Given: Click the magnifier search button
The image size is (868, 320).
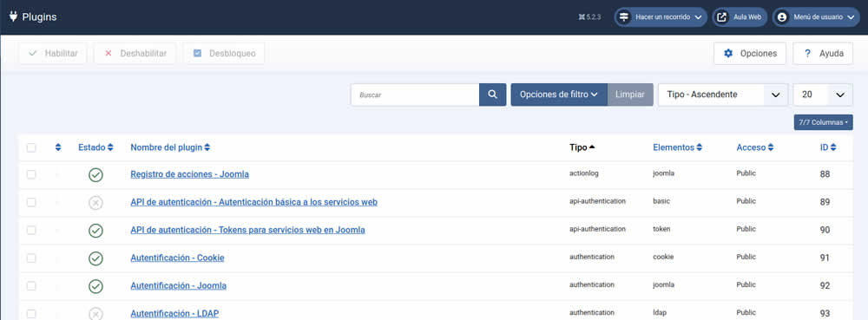Looking at the screenshot, I should tap(492, 95).
